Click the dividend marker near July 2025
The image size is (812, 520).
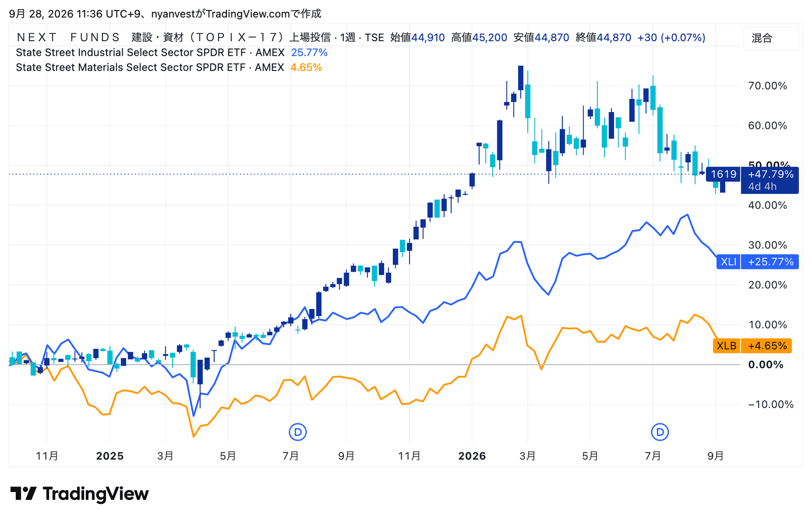click(298, 432)
